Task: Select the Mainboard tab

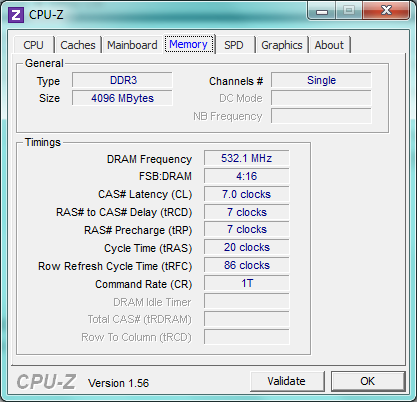Action: (132, 45)
